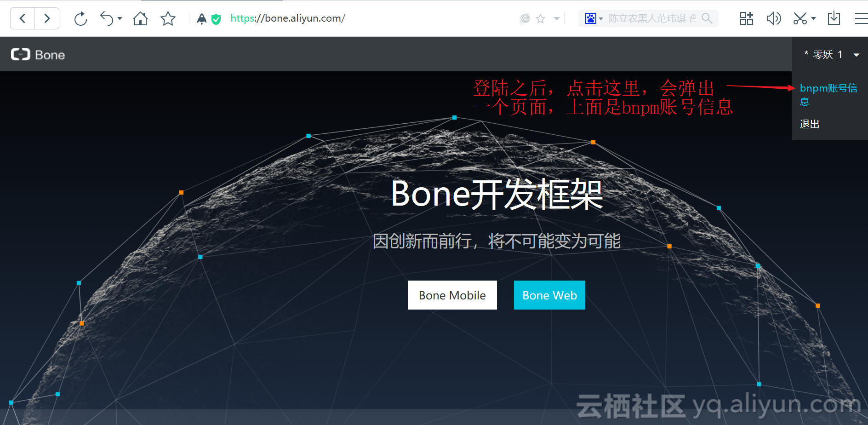The height and width of the screenshot is (425, 868).
Task: Expand the address bar history dropdown arrow
Action: 557,19
